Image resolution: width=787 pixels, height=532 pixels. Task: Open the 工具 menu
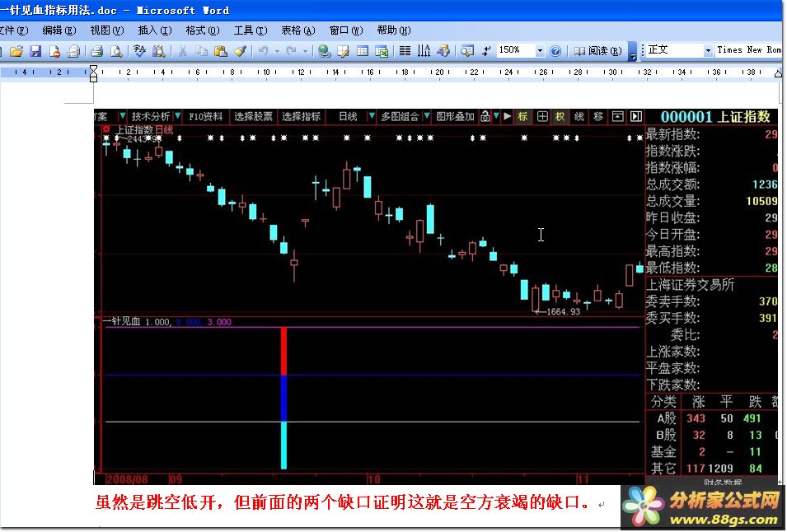click(x=251, y=30)
